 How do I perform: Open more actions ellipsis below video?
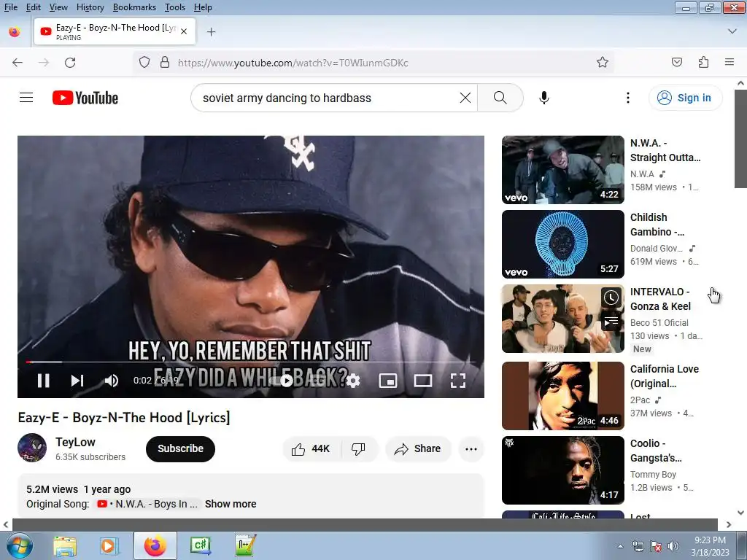pyautogui.click(x=471, y=448)
